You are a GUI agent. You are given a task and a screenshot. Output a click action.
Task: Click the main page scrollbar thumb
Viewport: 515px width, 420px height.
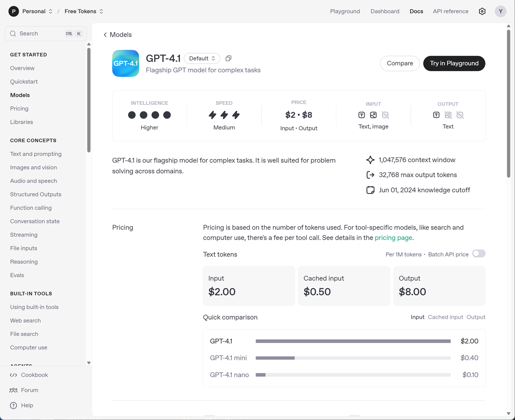508,103
